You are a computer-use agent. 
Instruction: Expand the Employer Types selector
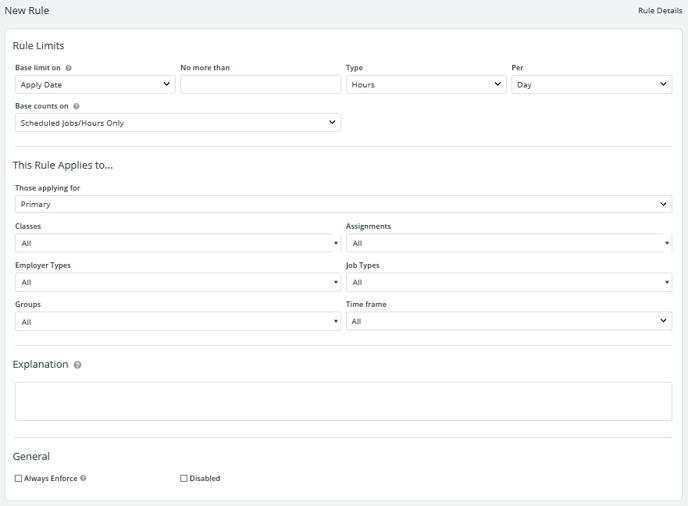[178, 282]
